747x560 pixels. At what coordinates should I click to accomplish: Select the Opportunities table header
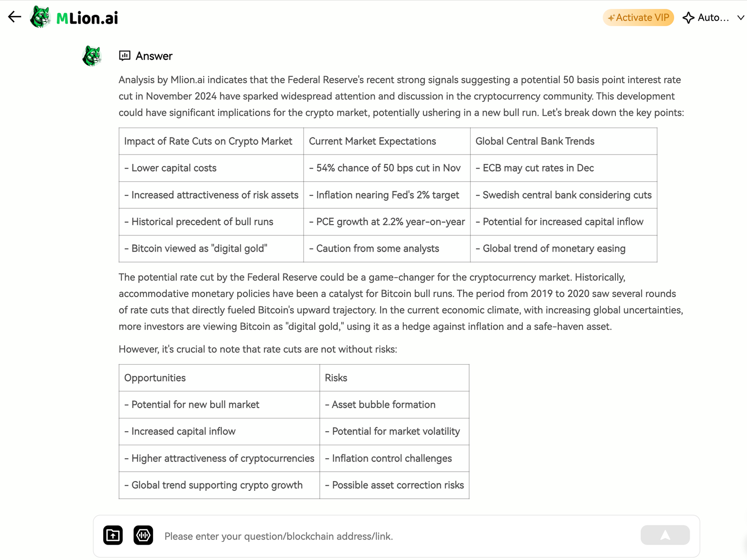(219, 378)
